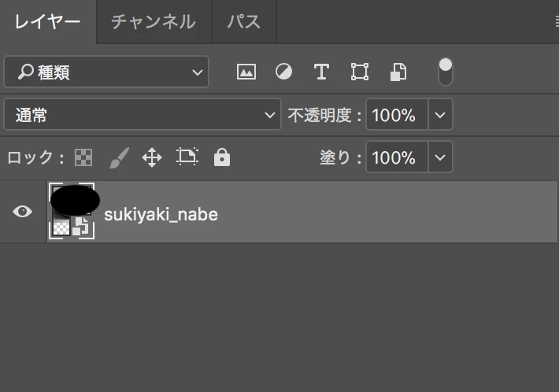Switch to the パス tab
Image resolution: width=559 pixels, height=392 pixels.
244,22
